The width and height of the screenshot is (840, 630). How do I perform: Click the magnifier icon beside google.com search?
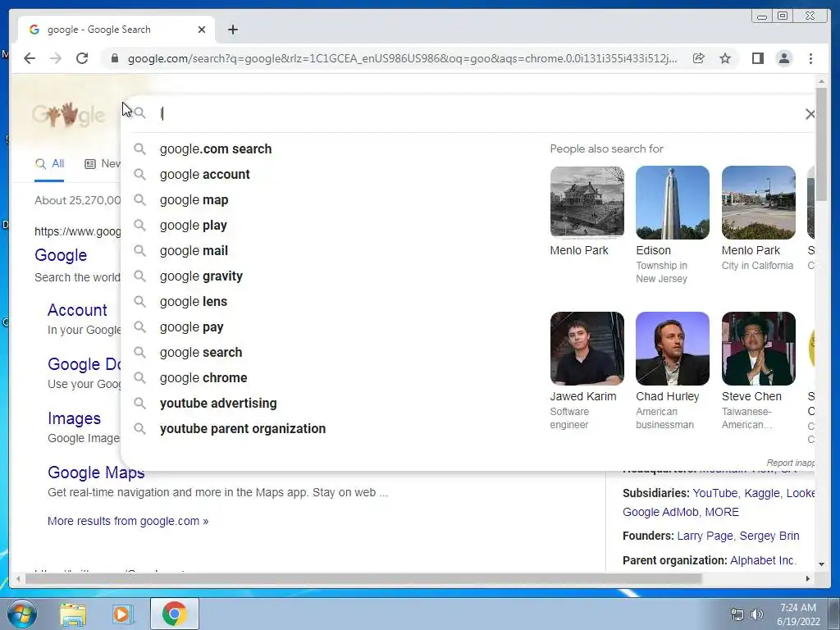click(x=139, y=149)
